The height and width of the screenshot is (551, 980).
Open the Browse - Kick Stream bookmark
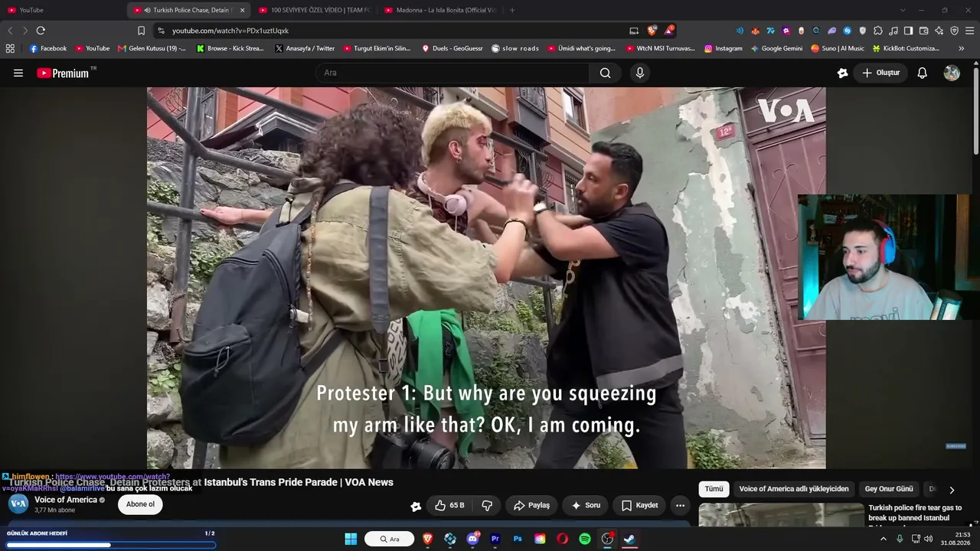pos(230,48)
